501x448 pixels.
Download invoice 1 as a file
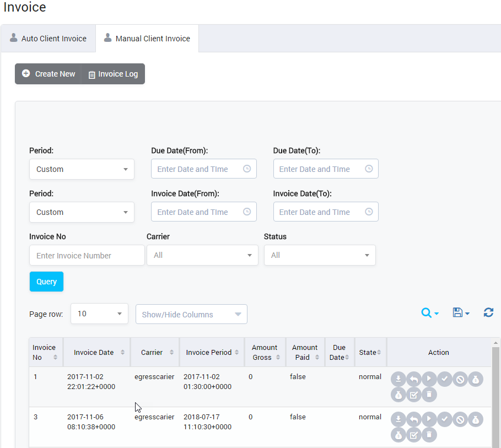point(398,379)
